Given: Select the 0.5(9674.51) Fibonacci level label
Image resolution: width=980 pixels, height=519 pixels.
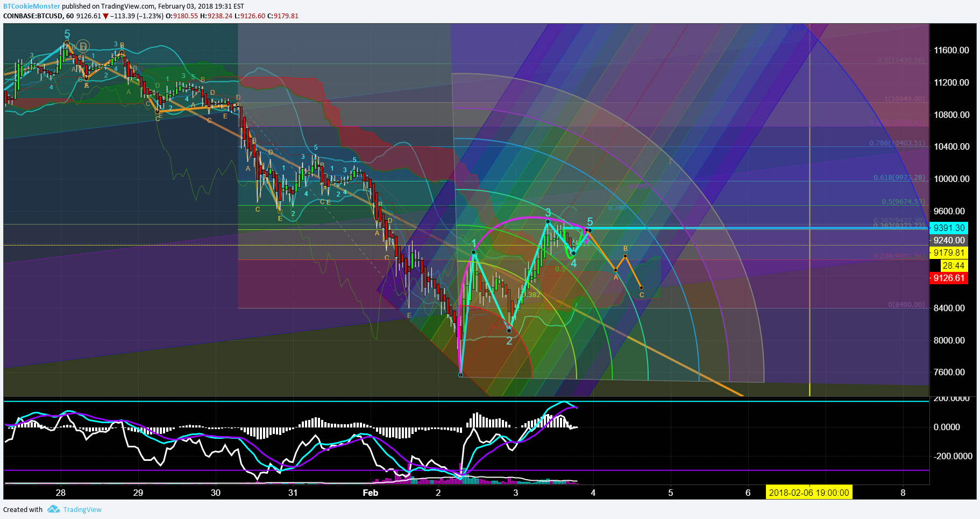Looking at the screenshot, I should click(x=903, y=202).
